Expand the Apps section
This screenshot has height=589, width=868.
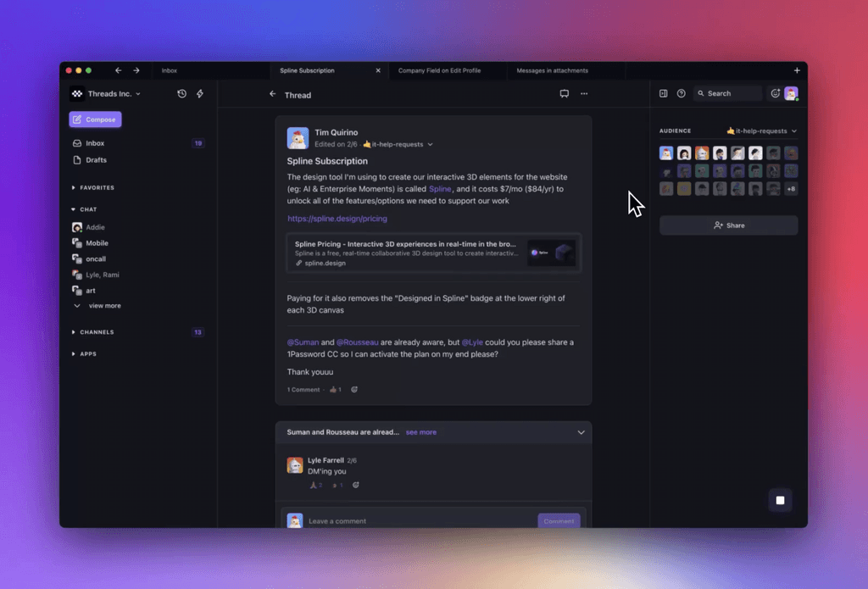[x=84, y=353]
